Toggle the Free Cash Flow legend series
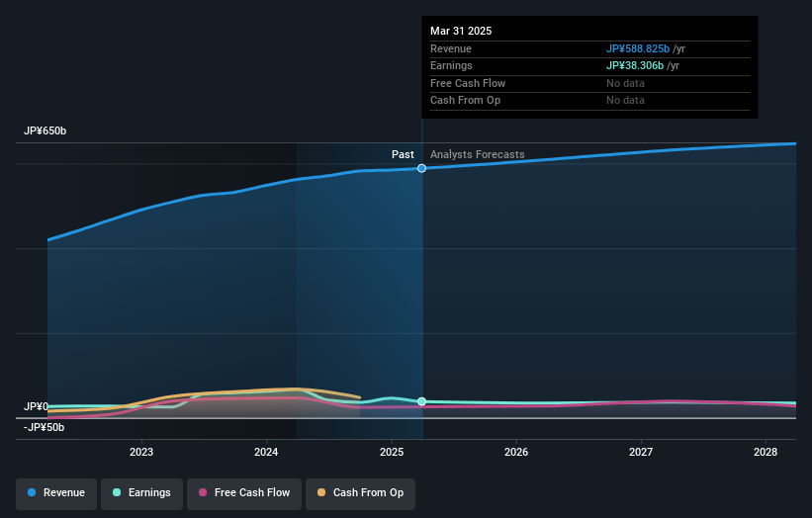This screenshot has height=518, width=812. click(x=244, y=492)
